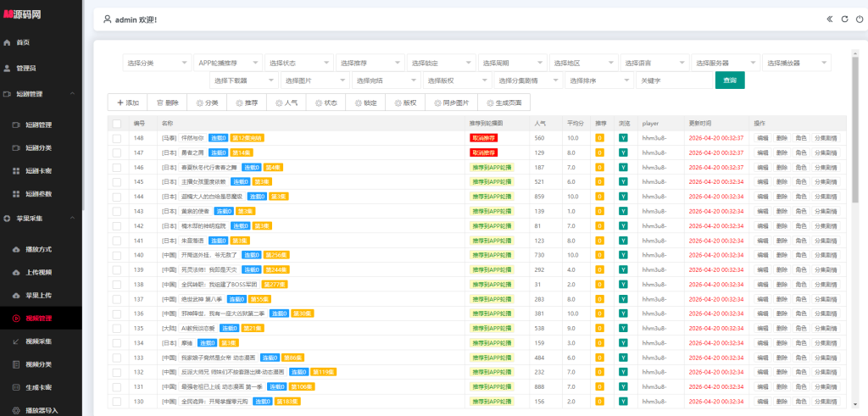Click 角色 button in row 143
868x416 pixels.
800,211
